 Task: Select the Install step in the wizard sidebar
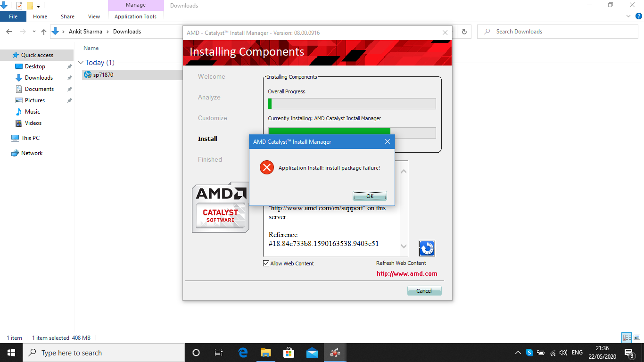pos(207,139)
